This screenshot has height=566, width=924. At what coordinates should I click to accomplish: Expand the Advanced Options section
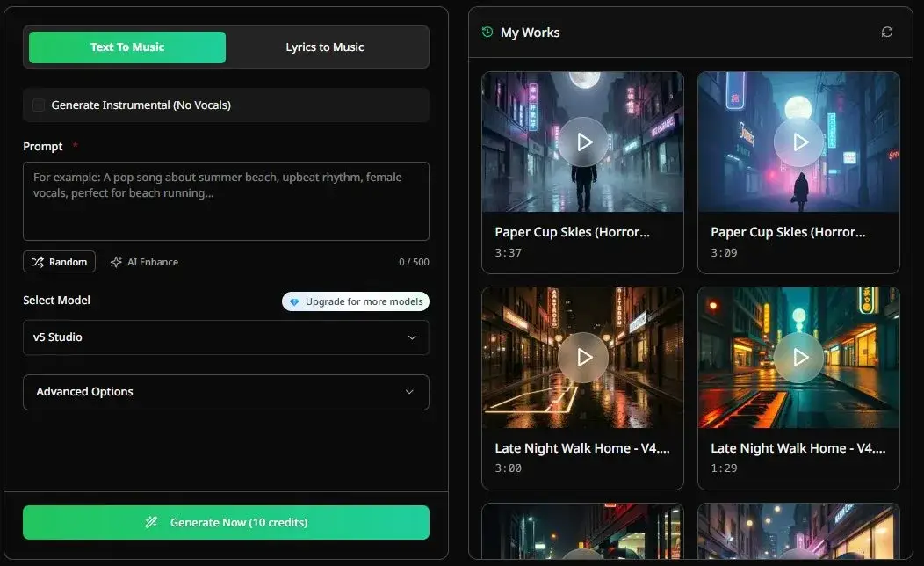point(226,392)
